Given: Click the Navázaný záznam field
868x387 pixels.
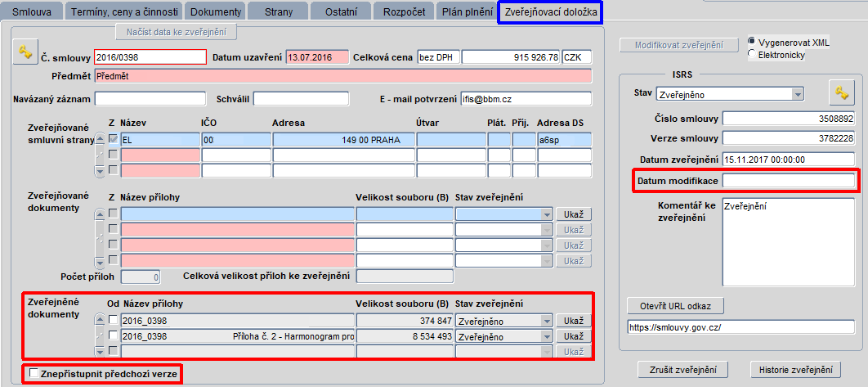Looking at the screenshot, I should point(150,99).
